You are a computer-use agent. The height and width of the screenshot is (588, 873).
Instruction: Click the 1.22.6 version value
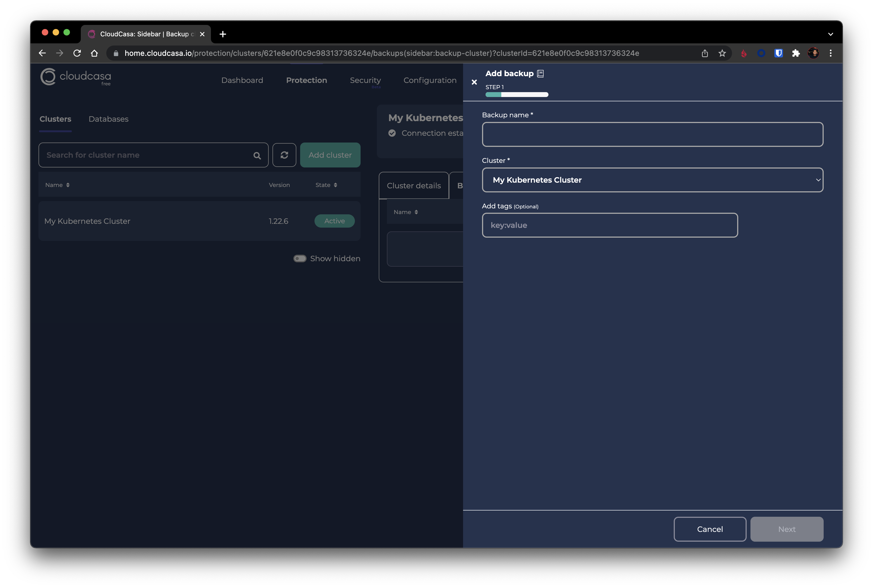(x=278, y=221)
